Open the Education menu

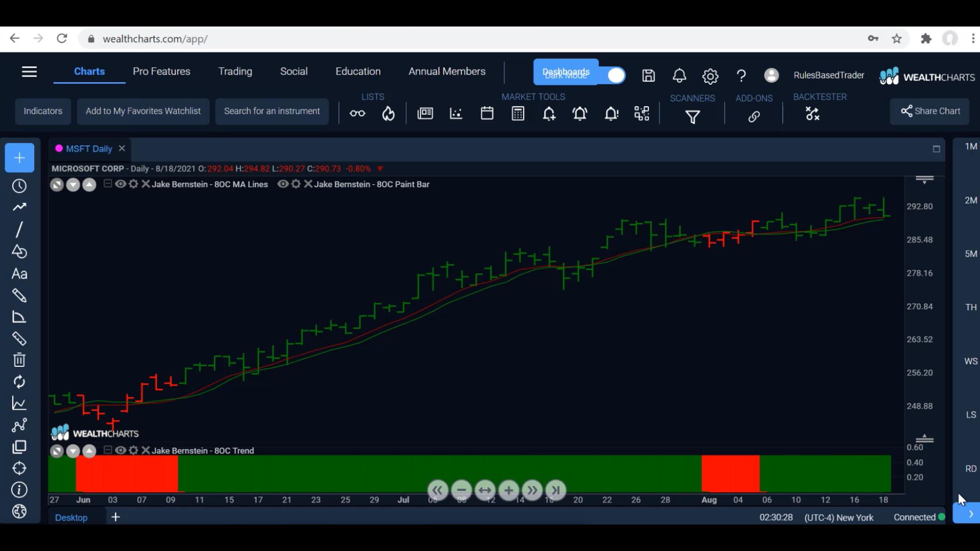358,71
